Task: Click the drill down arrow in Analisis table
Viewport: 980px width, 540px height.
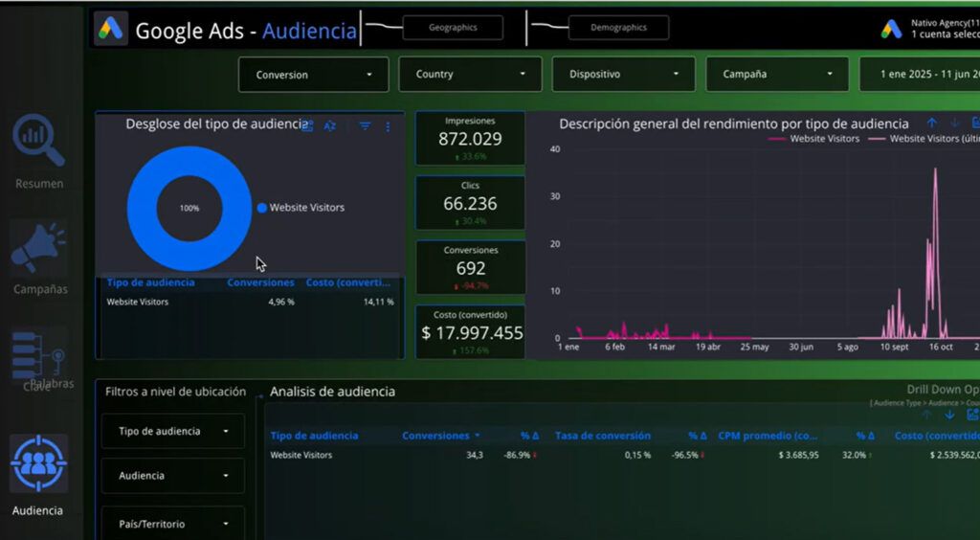Action: point(950,415)
